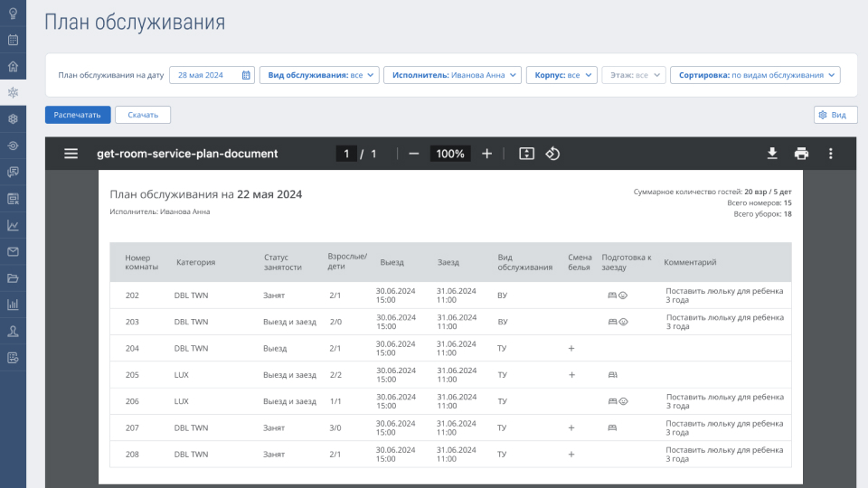The width and height of the screenshot is (868, 488).
Task: Click the 'Комментарий' column header
Action: [x=690, y=262]
